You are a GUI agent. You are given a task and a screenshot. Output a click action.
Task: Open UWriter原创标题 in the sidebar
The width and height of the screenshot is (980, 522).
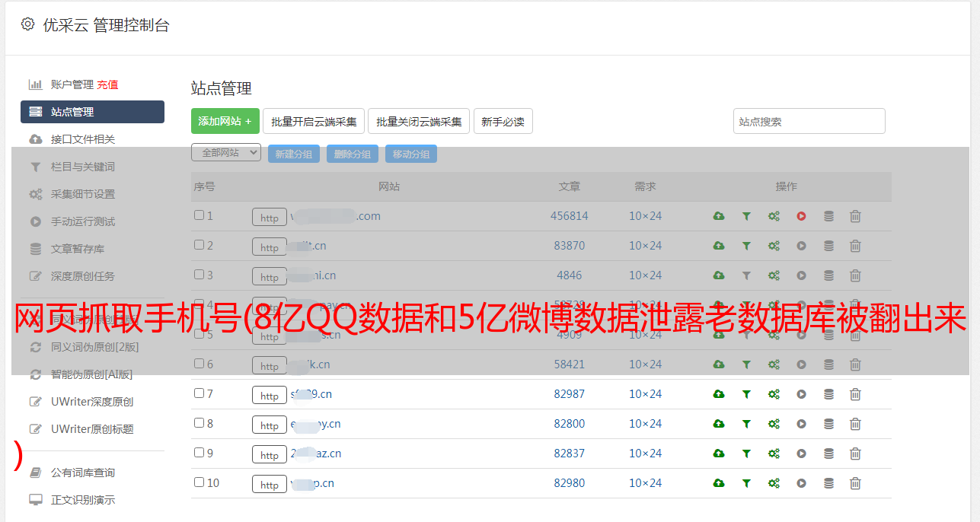coord(92,429)
